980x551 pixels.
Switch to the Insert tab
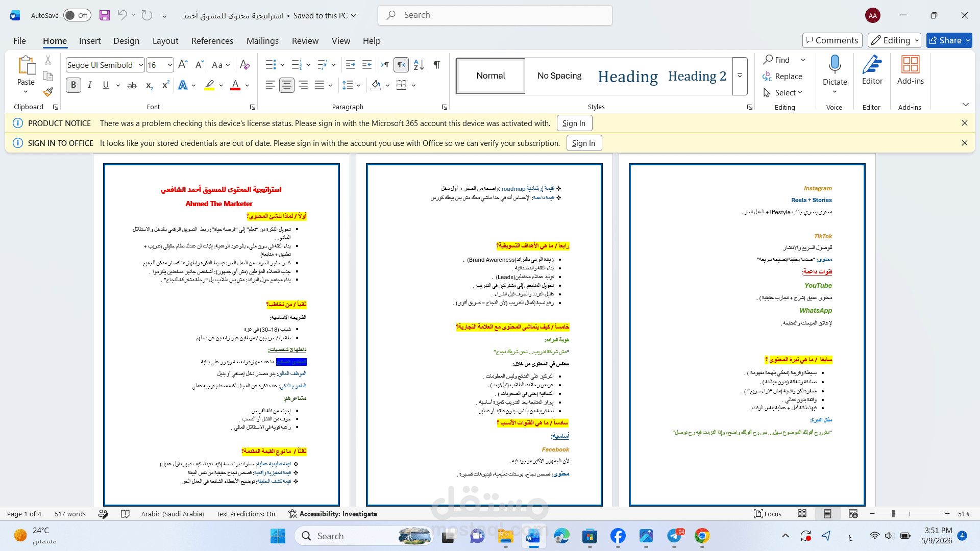(x=90, y=41)
